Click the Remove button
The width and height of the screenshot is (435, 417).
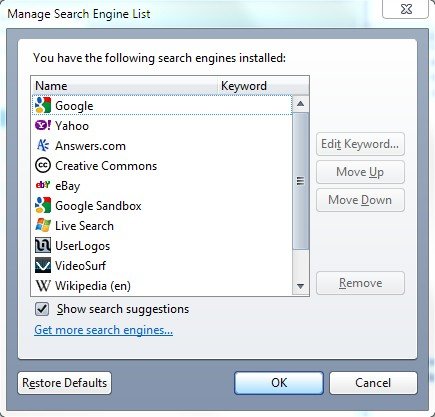360,283
